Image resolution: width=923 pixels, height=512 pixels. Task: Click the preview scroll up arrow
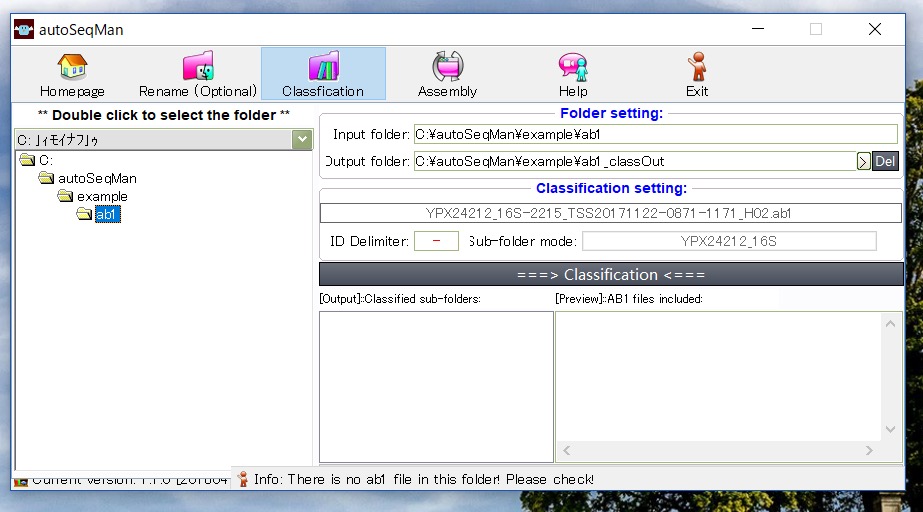point(891,324)
